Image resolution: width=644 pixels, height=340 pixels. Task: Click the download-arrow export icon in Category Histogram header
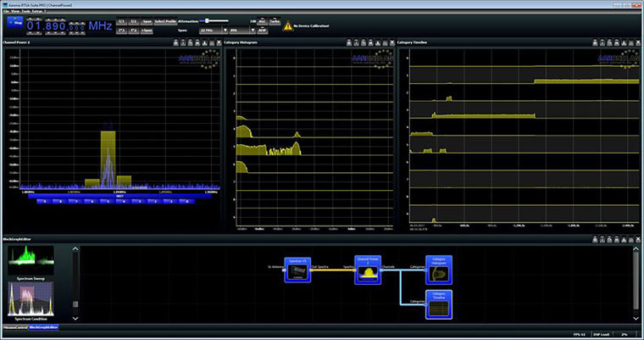point(378,42)
